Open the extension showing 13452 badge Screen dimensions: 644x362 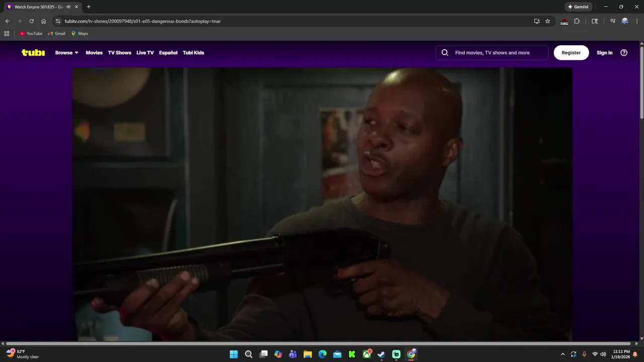(564, 21)
